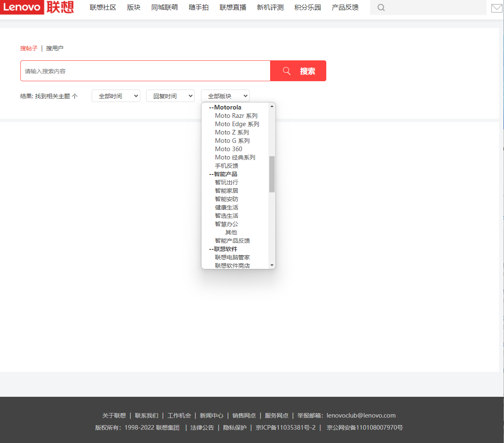The image size is (504, 443).
Task: Open 法律公告 footer link
Action: [202, 428]
